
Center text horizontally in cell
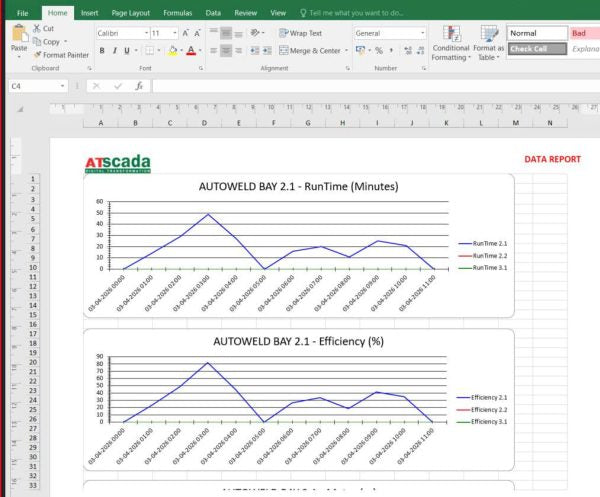(x=226, y=51)
